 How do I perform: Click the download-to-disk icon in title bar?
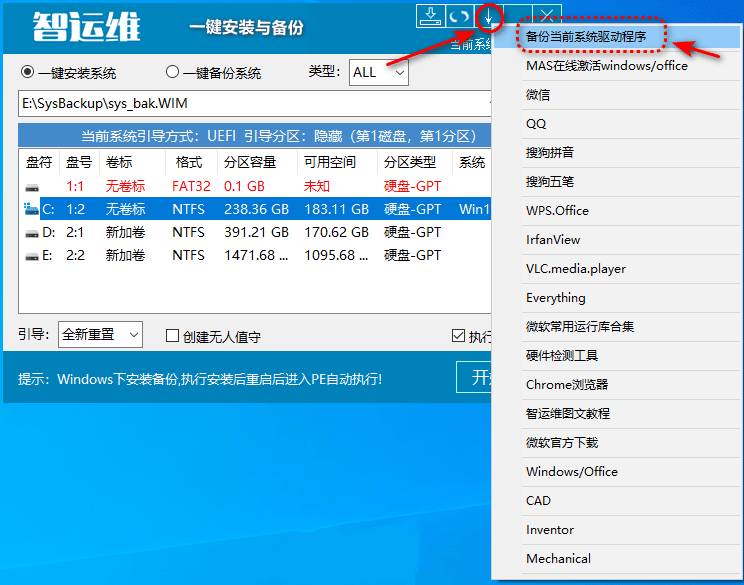pyautogui.click(x=430, y=17)
